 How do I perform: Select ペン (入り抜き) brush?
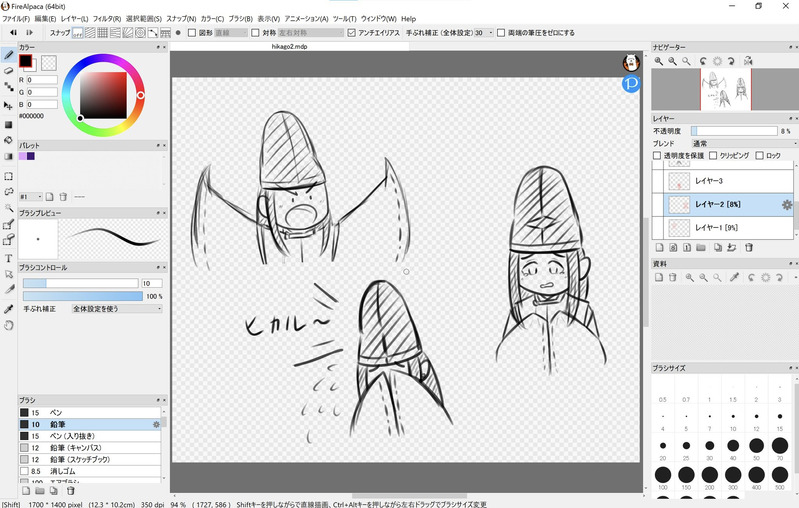point(90,436)
